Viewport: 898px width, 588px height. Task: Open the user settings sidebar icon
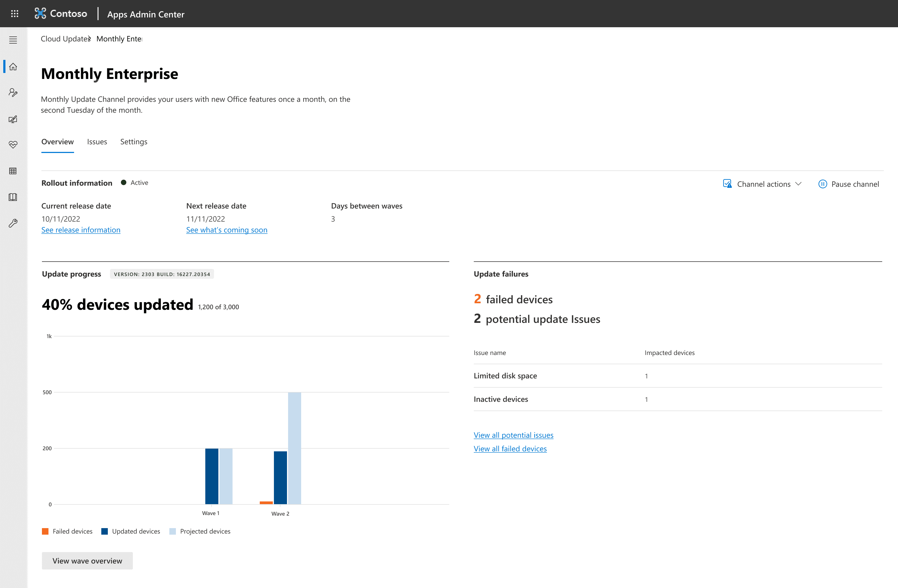tap(13, 93)
